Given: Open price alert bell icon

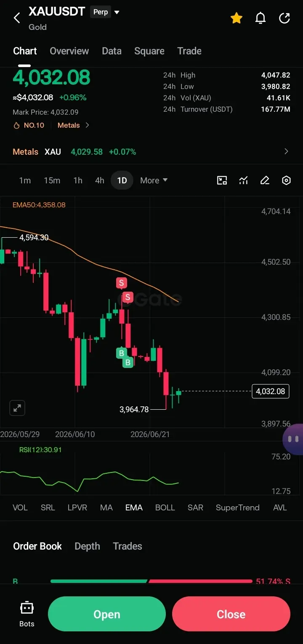Looking at the screenshot, I should coord(260,18).
